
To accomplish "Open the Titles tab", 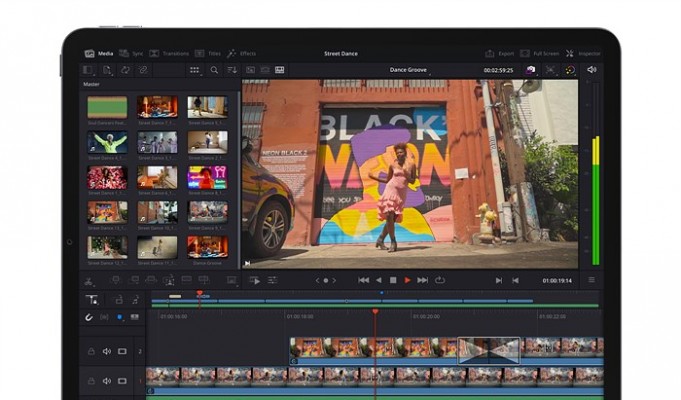I will pos(208,53).
